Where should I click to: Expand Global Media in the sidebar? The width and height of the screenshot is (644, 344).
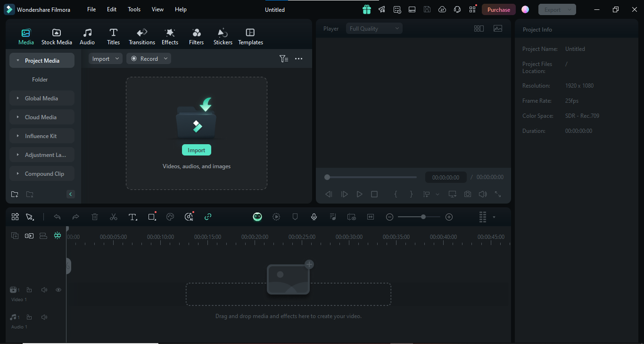[42, 98]
